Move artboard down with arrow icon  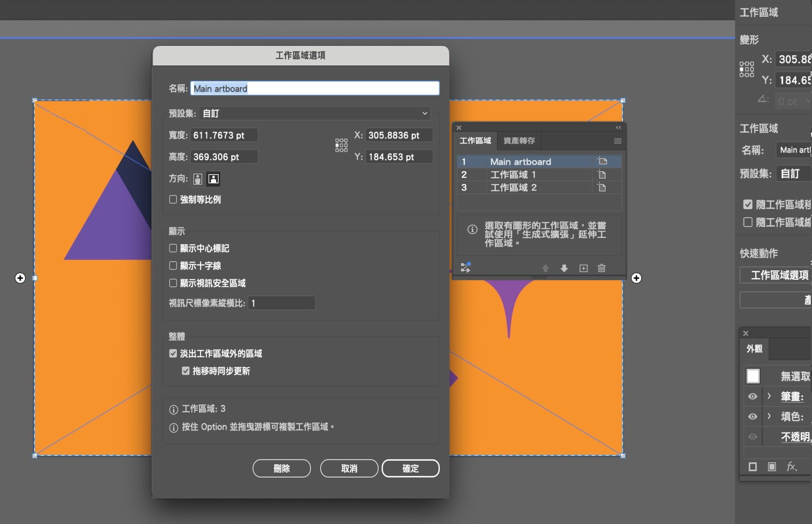564,268
